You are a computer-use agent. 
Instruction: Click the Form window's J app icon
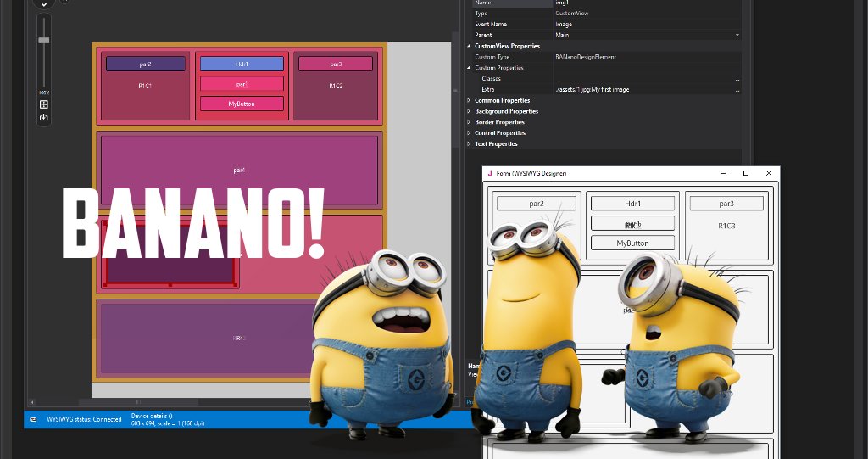(x=490, y=173)
